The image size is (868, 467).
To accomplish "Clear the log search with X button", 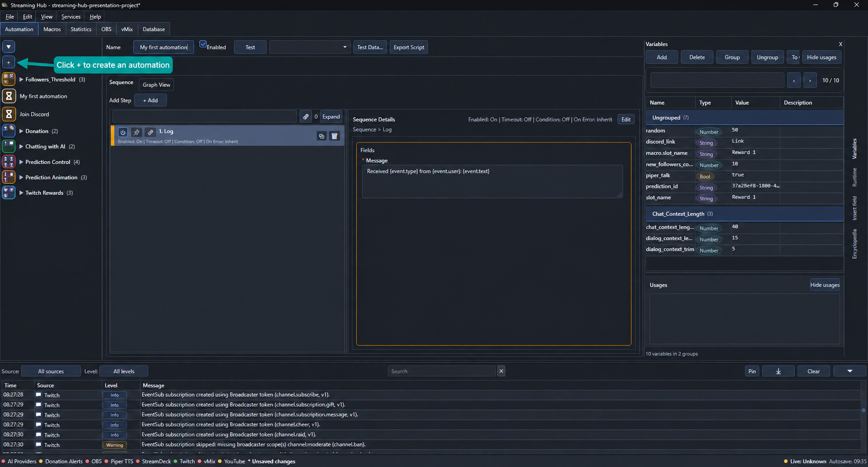I will click(501, 371).
